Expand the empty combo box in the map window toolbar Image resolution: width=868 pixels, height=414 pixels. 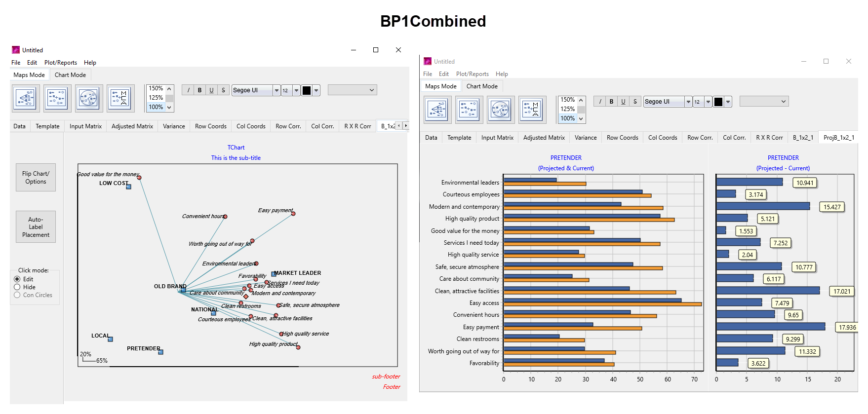point(371,90)
